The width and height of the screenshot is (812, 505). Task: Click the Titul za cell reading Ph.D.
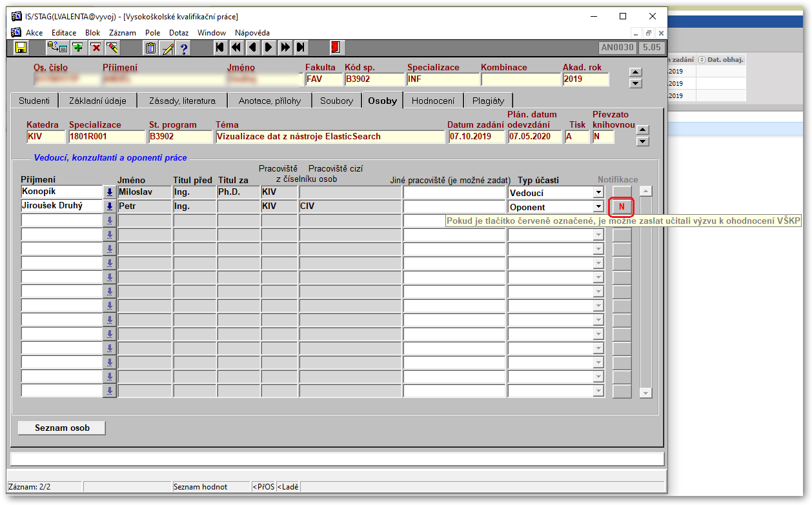coord(238,192)
